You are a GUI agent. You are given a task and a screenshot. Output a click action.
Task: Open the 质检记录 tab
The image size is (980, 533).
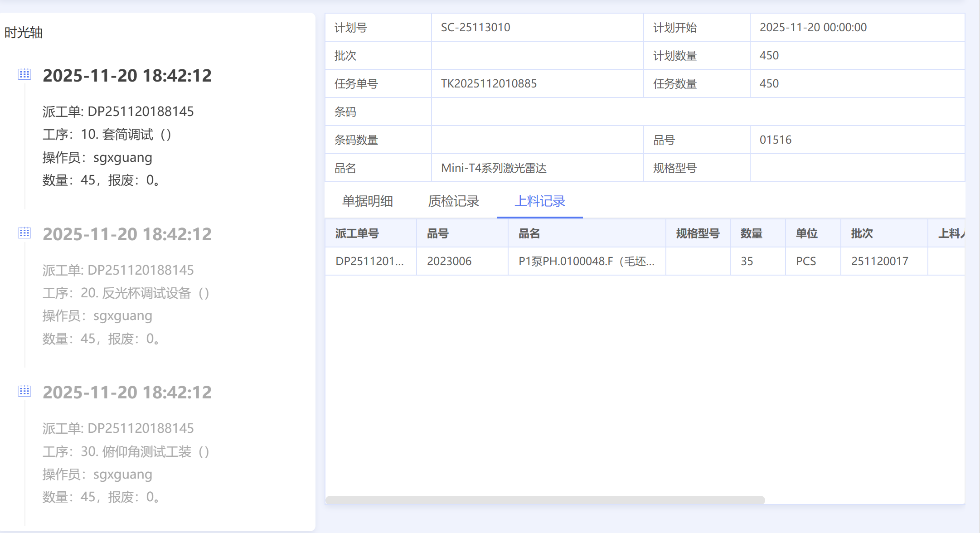pos(453,201)
